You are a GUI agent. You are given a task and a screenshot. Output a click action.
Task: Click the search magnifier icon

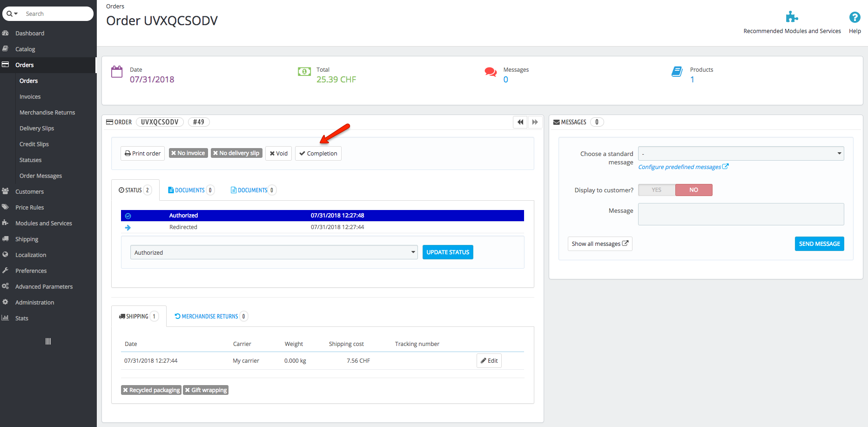click(9, 14)
